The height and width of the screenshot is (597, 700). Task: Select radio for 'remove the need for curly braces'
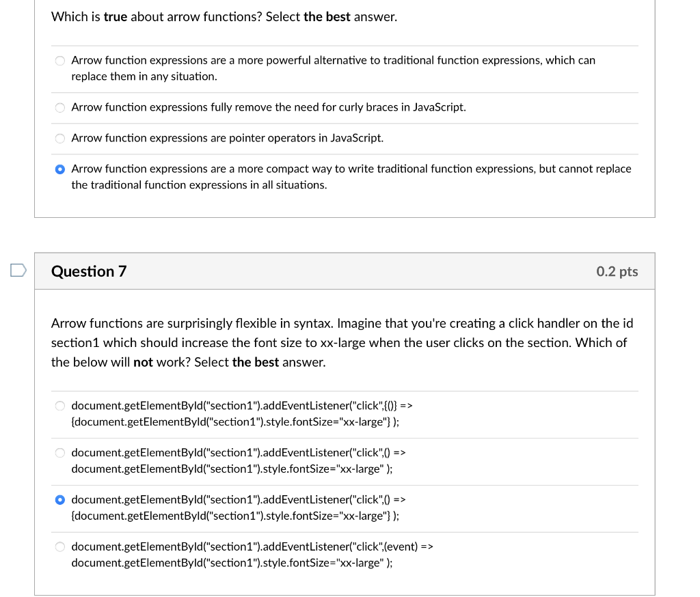60,108
